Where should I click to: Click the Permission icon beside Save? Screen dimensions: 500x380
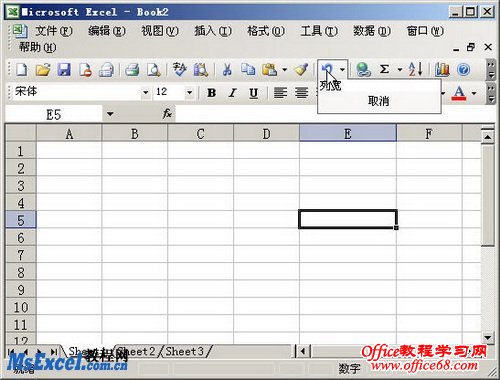coord(85,70)
